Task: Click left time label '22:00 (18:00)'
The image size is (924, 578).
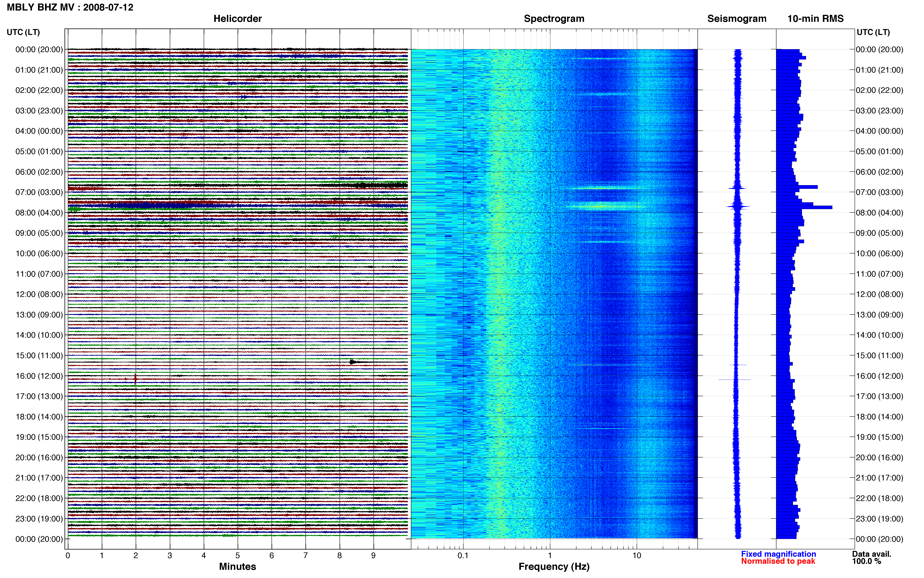Action: (39, 498)
